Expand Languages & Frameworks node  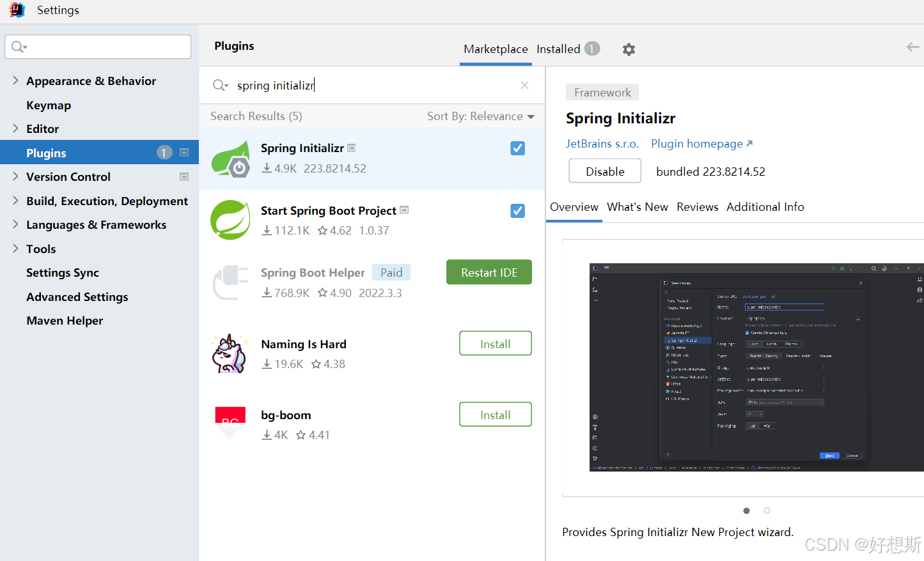15,224
